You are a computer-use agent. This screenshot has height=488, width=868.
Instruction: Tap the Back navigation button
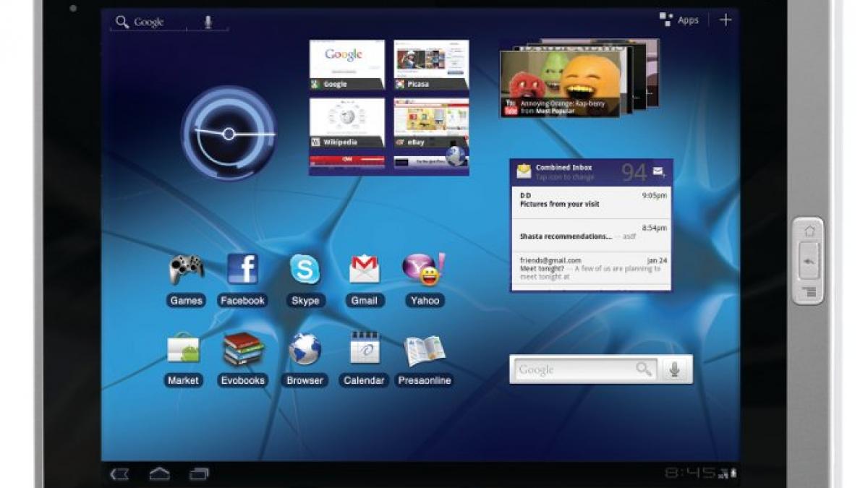(x=119, y=474)
